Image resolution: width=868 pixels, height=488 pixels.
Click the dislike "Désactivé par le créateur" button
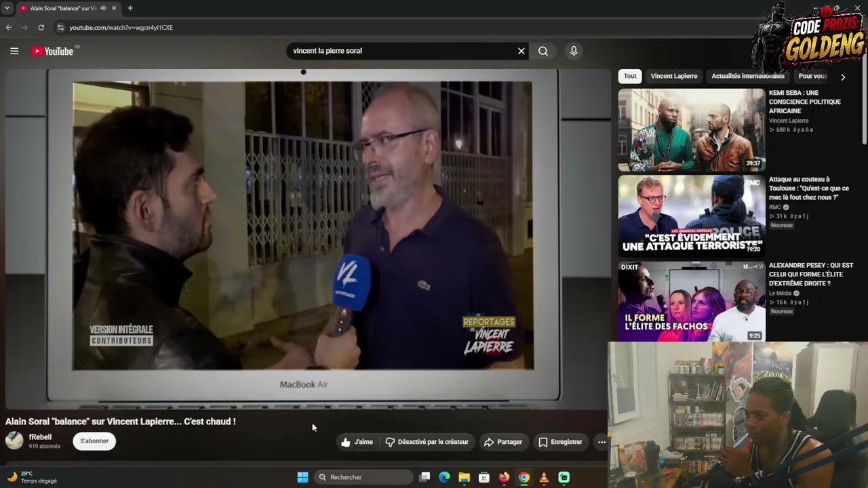(x=427, y=442)
